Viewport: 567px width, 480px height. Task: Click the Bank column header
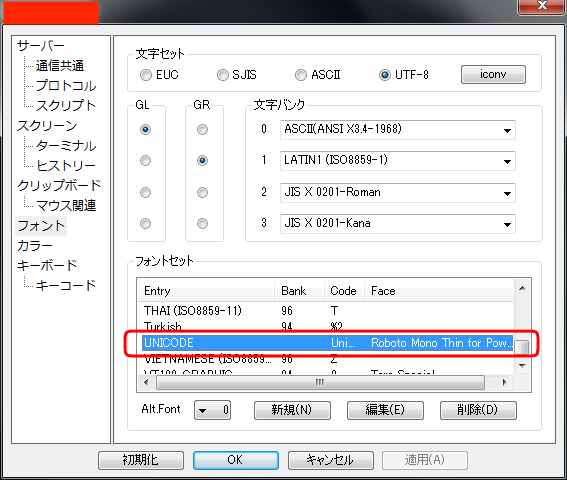299,291
